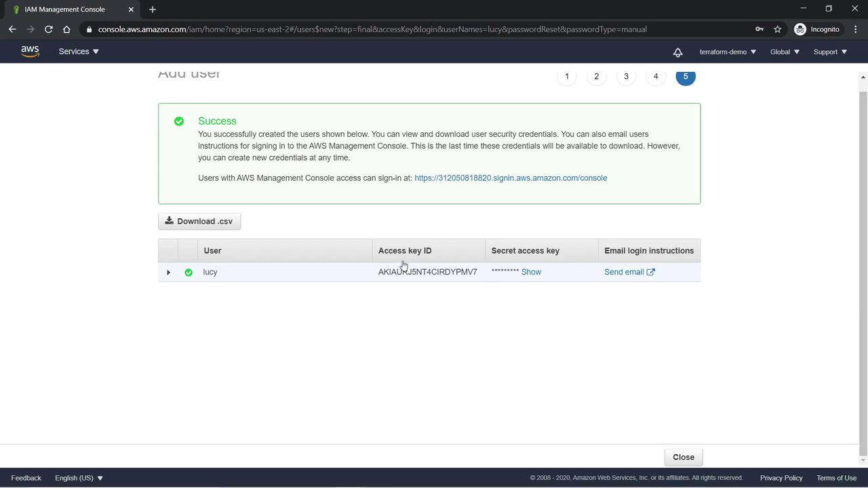The image size is (868, 488).
Task: Open the console sign-in URL link
Action: [511, 178]
